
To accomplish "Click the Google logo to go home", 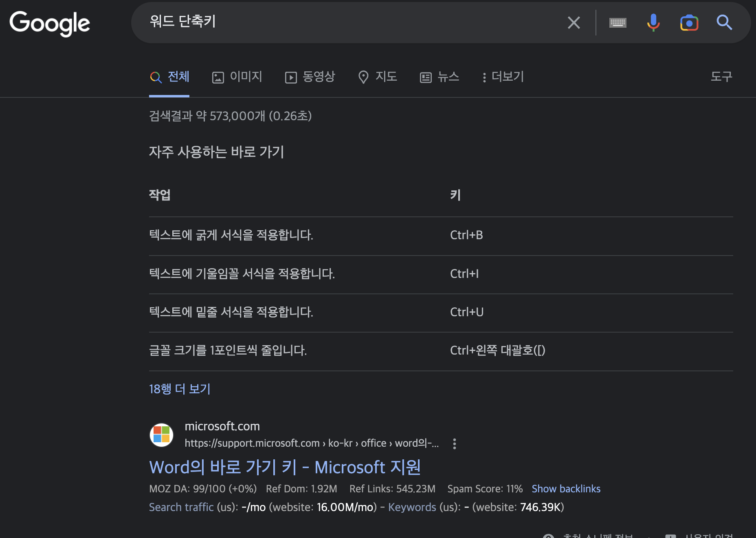I will pyautogui.click(x=50, y=23).
